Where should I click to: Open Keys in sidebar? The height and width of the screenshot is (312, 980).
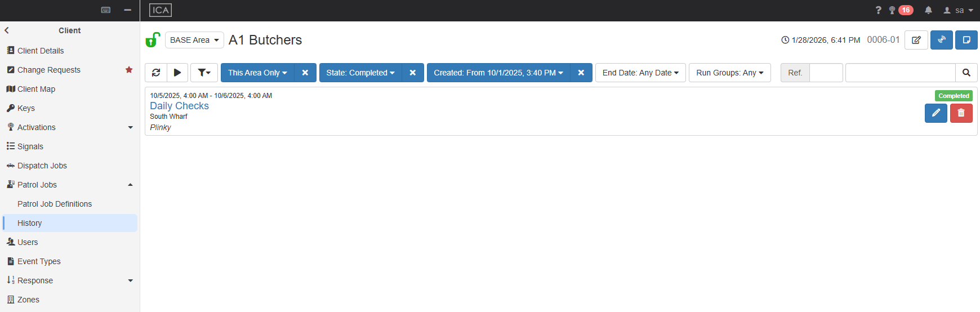click(x=70, y=108)
